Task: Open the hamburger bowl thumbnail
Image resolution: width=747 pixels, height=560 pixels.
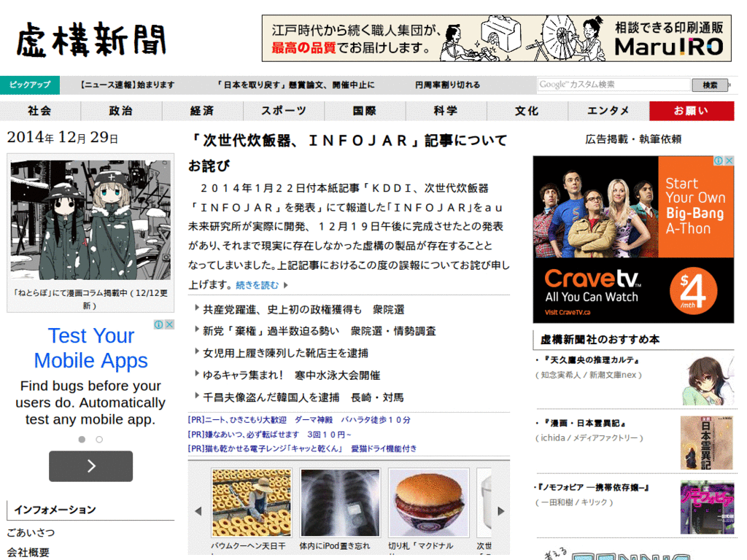Action: [x=428, y=503]
